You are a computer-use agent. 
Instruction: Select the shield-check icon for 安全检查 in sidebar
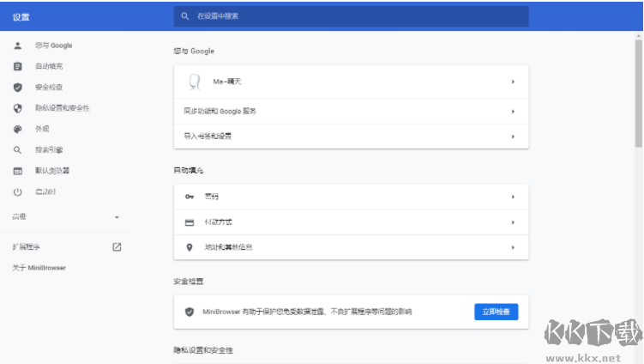click(17, 87)
